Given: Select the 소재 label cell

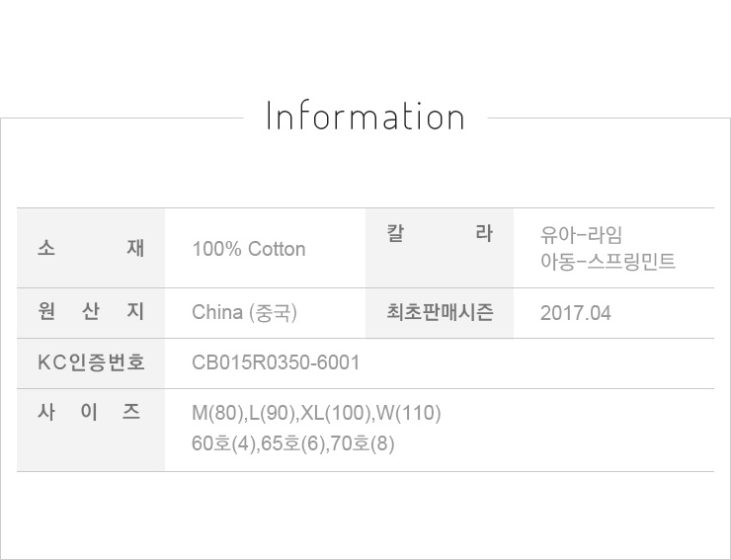Looking at the screenshot, I should 91,248.
